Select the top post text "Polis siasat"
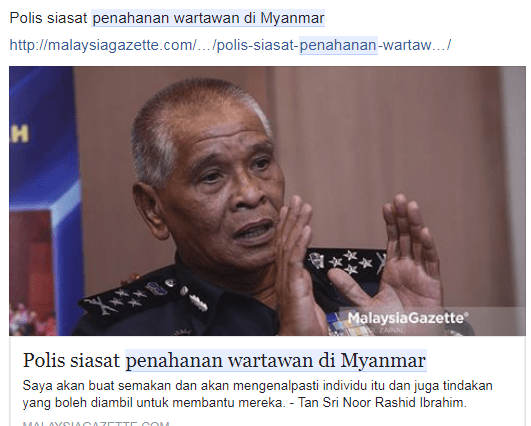531x426 pixels. [x=48, y=18]
